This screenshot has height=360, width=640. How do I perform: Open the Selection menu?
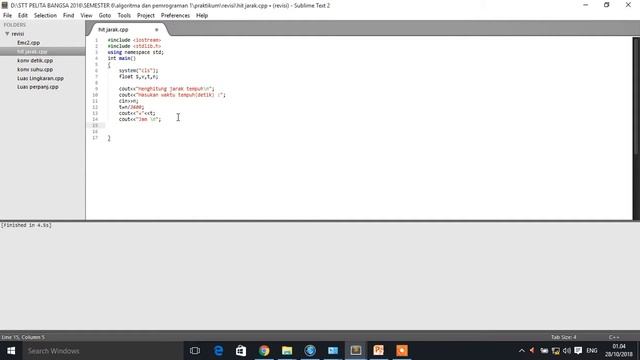[45, 16]
